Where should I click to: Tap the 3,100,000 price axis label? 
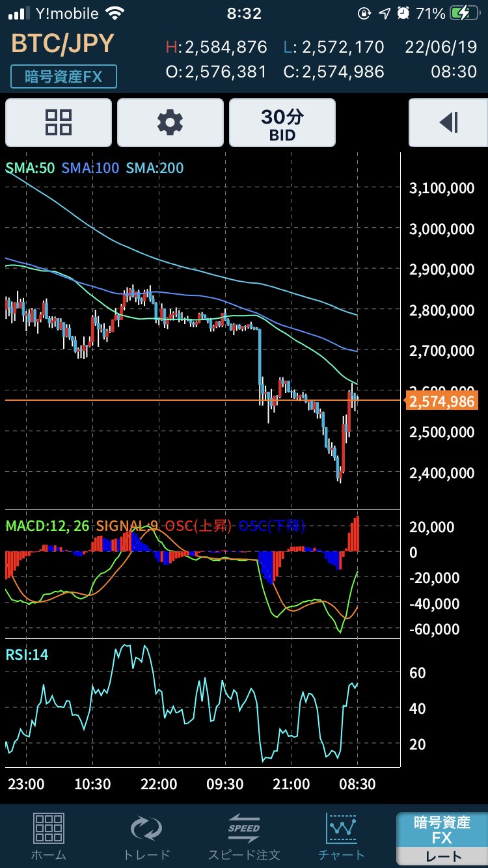[x=442, y=189]
